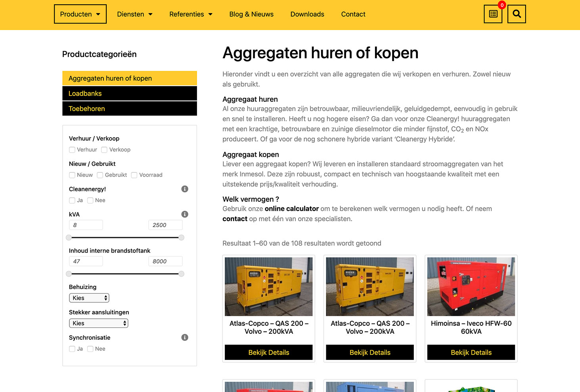The width and height of the screenshot is (580, 392).
Task: Open the first Atlas-Copco generator photo
Action: tap(269, 287)
